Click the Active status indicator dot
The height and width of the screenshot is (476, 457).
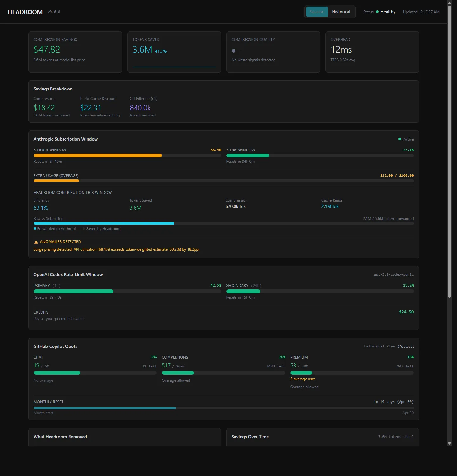(x=400, y=139)
